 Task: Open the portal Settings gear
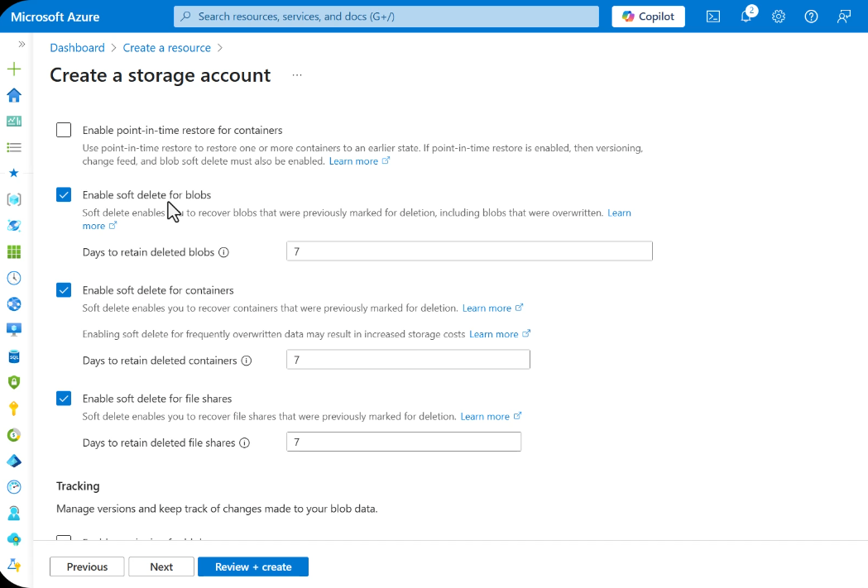pyautogui.click(x=779, y=17)
